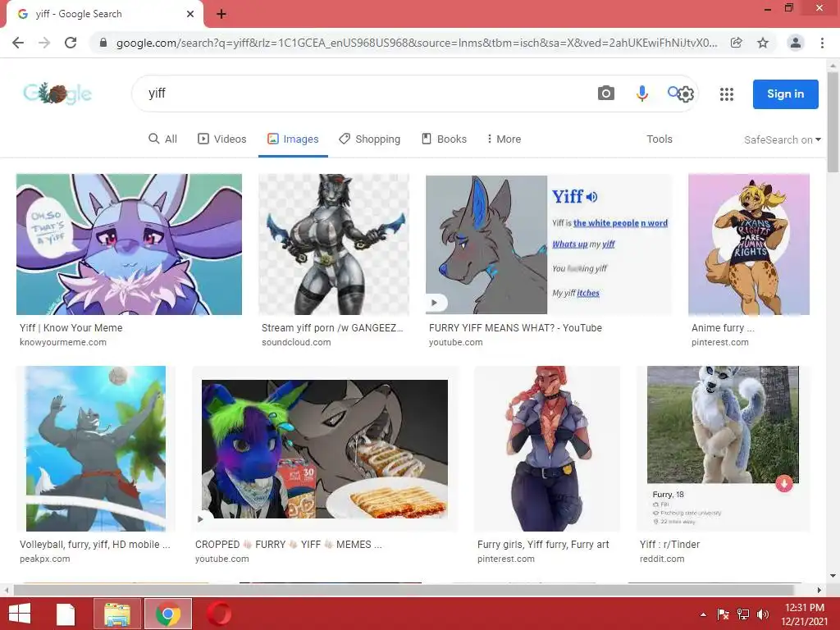Open the 'Yiff : r/Tinder' reddit thumbnail
Screen dimensions: 840x630
tap(723, 449)
